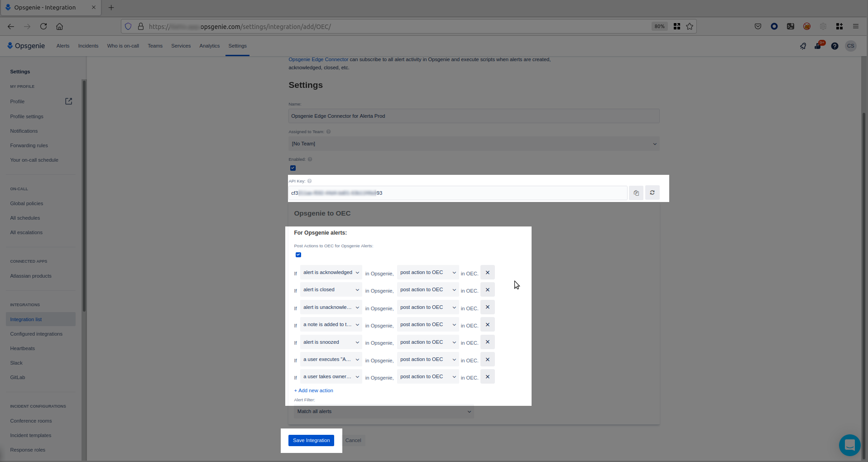The image size is (868, 462).
Task: Click the integration Name input field
Action: click(x=474, y=116)
